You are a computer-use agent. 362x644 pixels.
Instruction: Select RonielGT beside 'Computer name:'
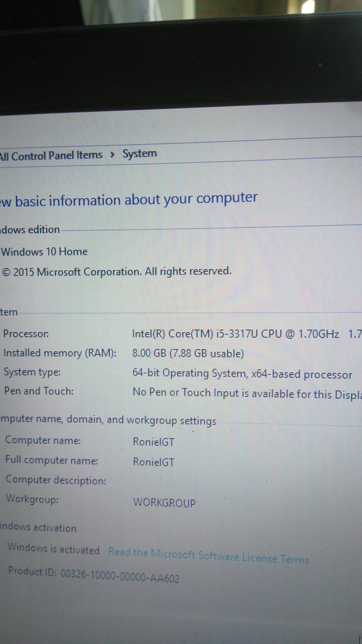click(154, 442)
